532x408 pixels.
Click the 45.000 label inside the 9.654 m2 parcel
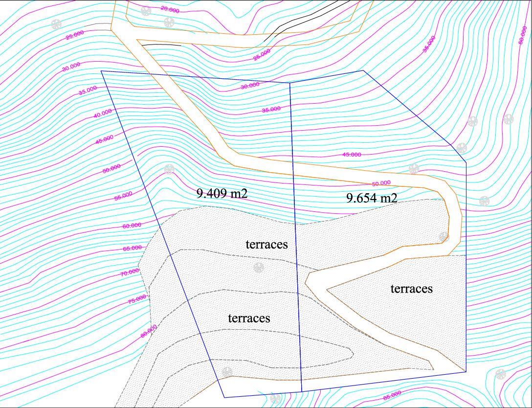click(x=352, y=155)
